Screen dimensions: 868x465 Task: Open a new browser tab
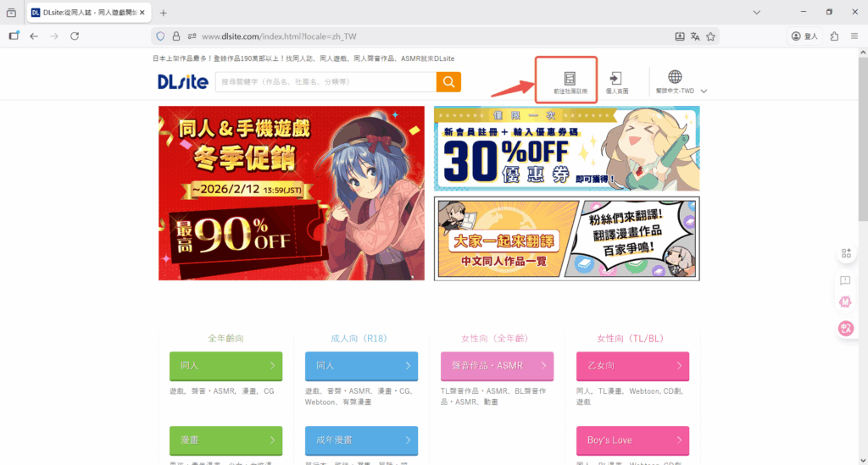pyautogui.click(x=164, y=13)
